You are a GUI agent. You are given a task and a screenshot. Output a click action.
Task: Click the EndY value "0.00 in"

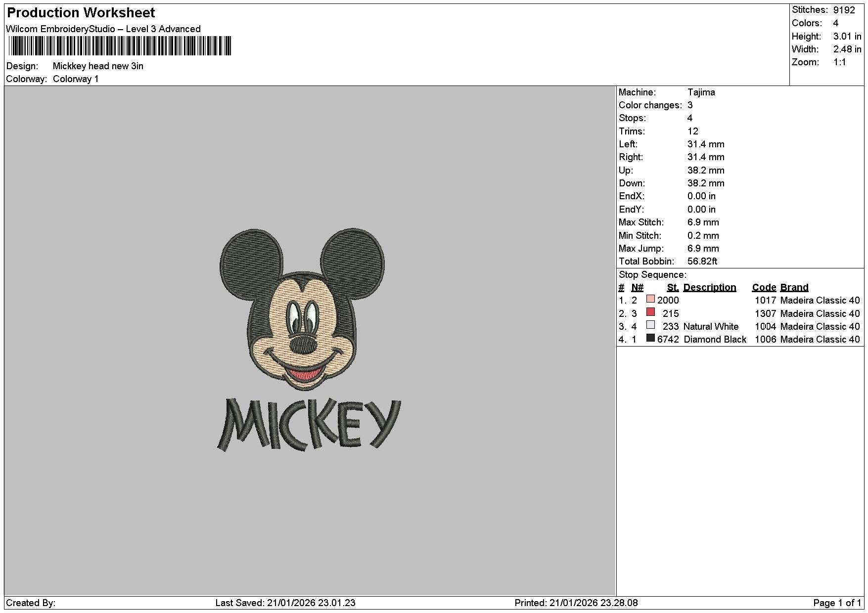coord(701,209)
